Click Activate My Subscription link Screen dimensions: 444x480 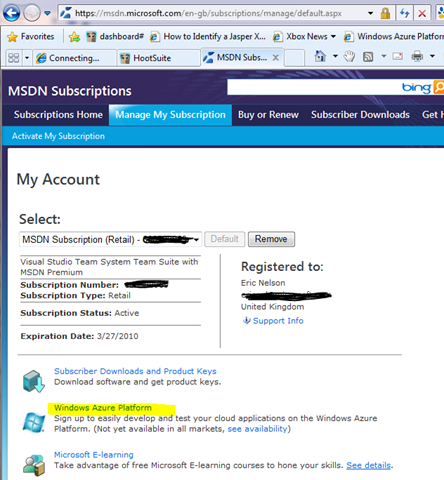(58, 136)
